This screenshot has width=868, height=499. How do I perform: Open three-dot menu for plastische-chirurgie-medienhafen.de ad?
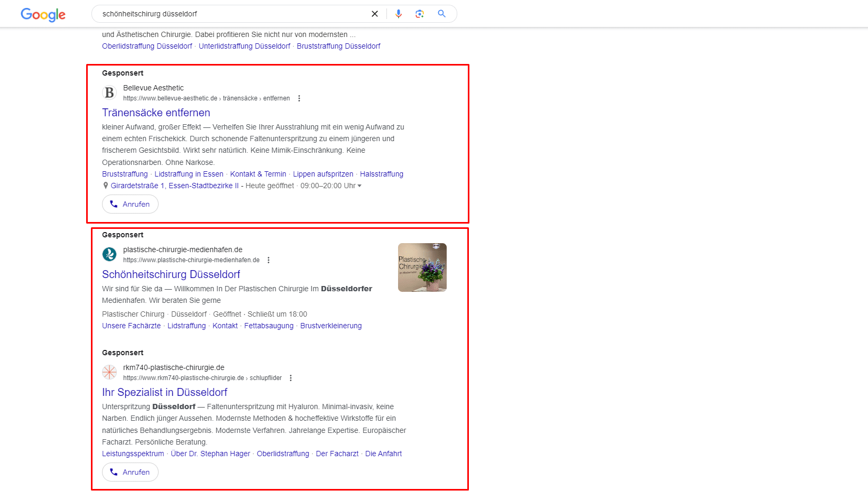tap(269, 260)
